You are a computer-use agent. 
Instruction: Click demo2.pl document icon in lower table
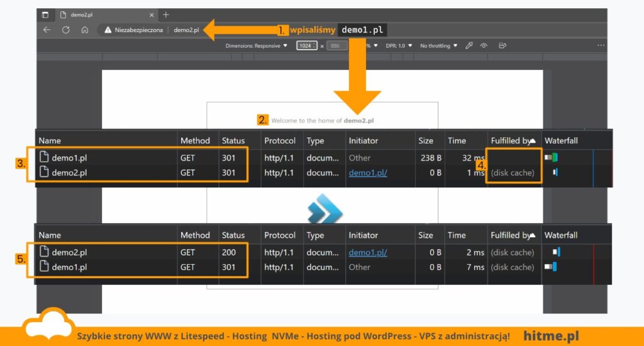point(44,252)
